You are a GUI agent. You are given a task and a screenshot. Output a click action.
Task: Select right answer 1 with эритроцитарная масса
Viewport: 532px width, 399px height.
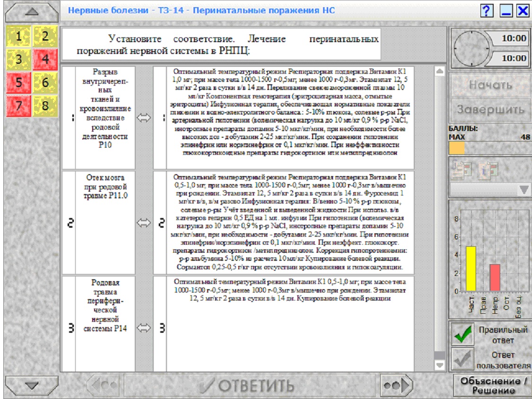[290, 118]
